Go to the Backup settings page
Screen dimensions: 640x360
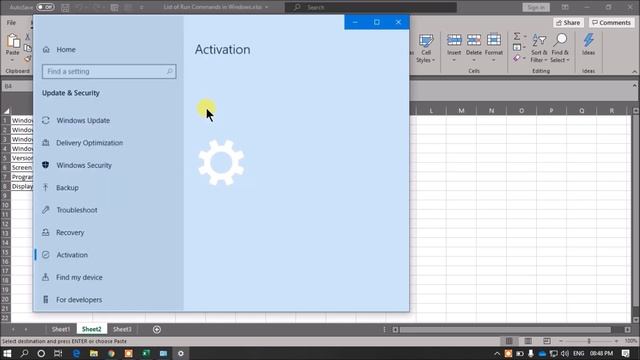(67, 188)
